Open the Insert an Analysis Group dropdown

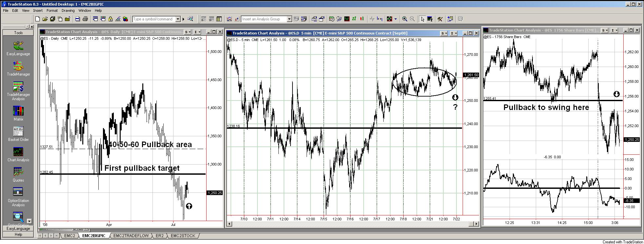[x=289, y=19]
